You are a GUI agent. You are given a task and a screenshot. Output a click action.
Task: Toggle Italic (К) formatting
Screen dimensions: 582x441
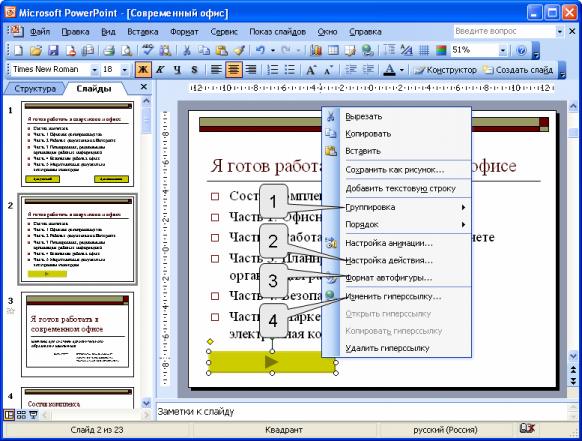pyautogui.click(x=160, y=70)
